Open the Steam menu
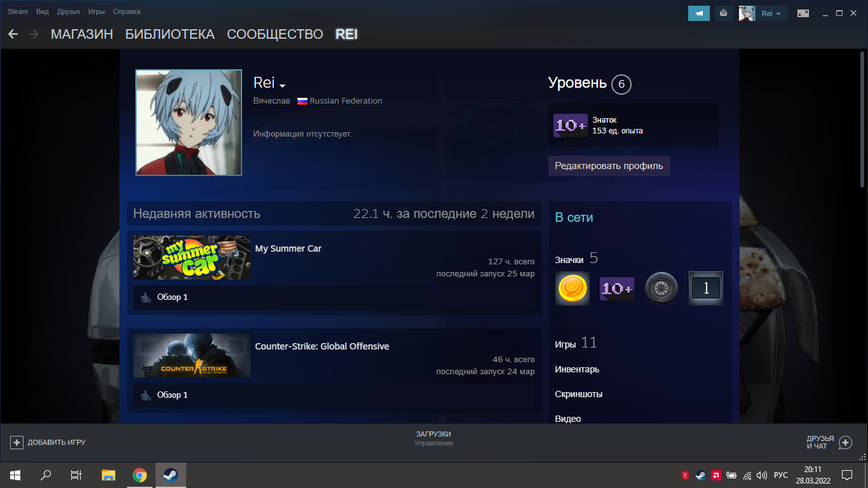 tap(18, 11)
